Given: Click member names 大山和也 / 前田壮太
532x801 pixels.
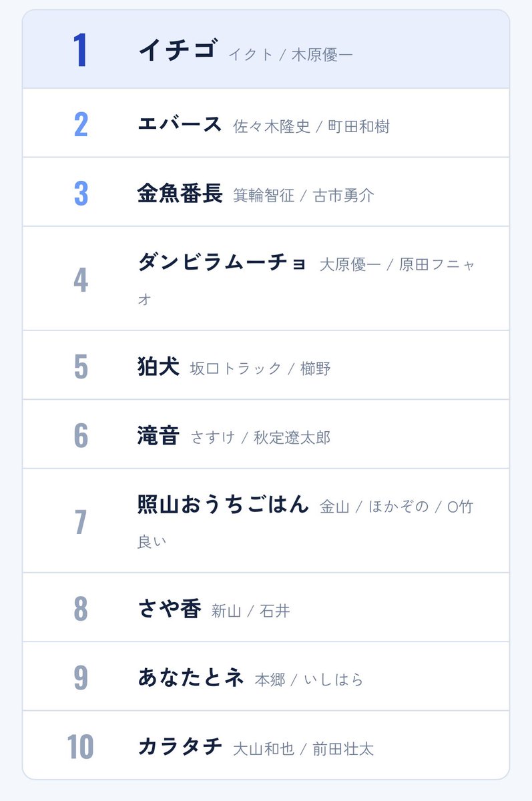Looking at the screenshot, I should [x=304, y=749].
